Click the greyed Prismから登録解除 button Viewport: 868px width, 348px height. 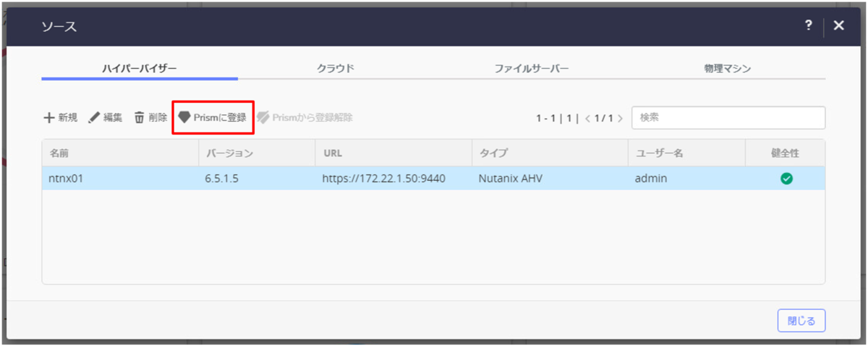(x=305, y=118)
